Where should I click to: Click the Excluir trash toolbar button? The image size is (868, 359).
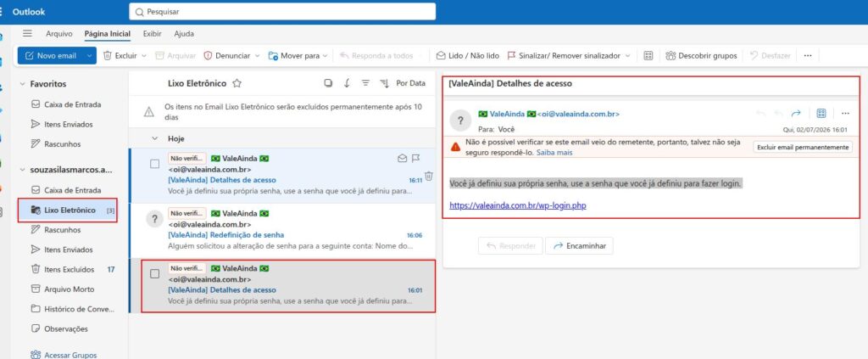point(120,55)
